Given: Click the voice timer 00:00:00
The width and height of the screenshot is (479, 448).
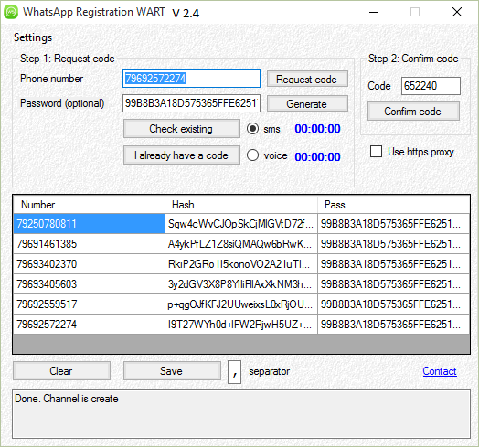Looking at the screenshot, I should (x=317, y=156).
